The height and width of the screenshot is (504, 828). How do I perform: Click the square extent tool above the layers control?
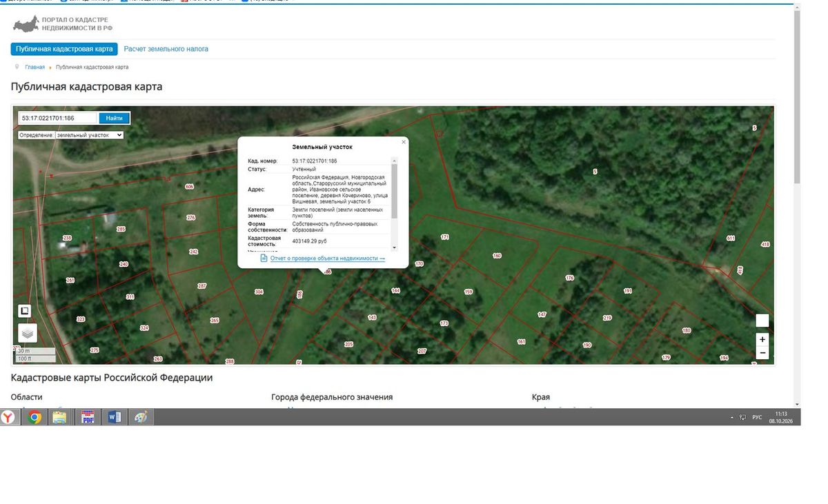(x=25, y=311)
